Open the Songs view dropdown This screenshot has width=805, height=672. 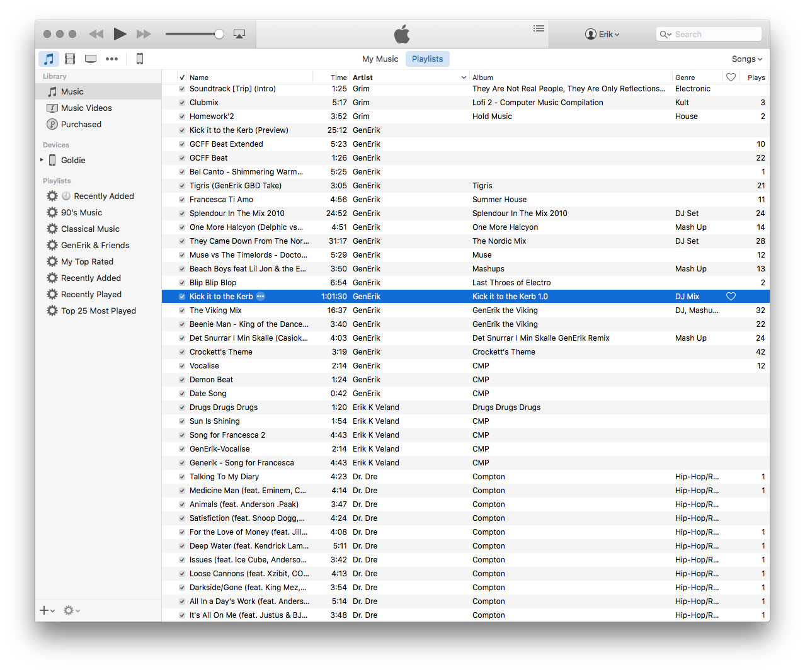click(x=747, y=59)
